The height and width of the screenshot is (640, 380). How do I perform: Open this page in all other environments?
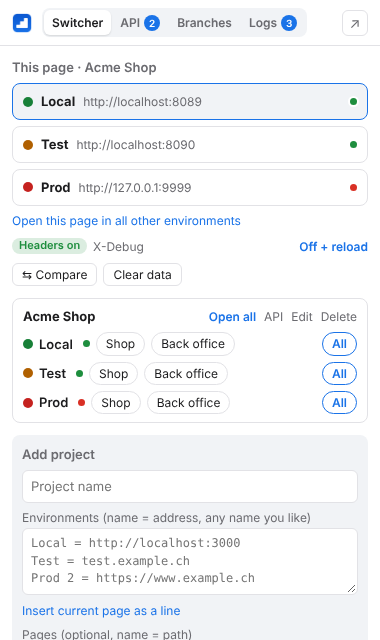(x=126, y=221)
